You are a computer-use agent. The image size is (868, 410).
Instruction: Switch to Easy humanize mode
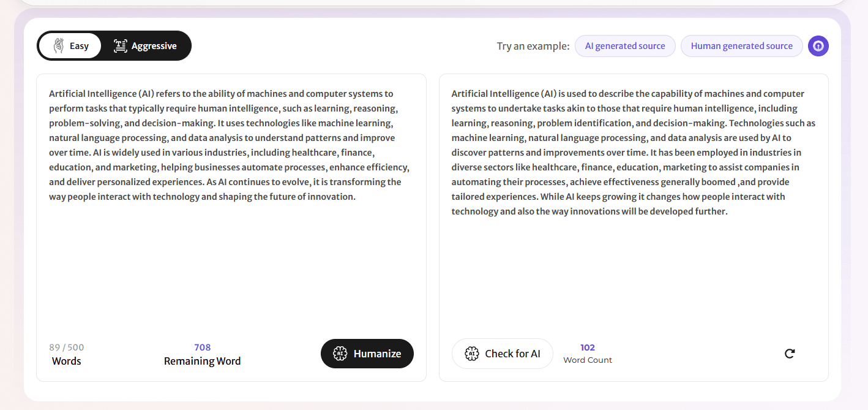coord(70,46)
